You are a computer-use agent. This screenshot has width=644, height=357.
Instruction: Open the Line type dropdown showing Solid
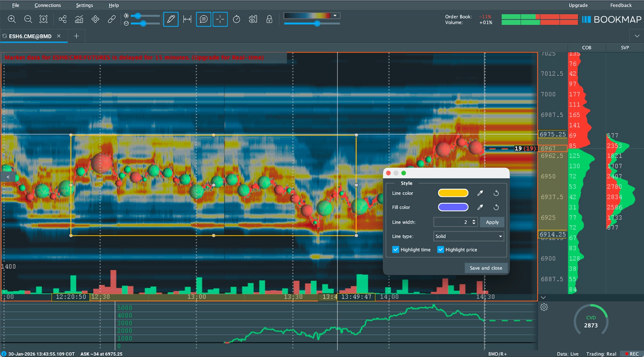click(468, 236)
